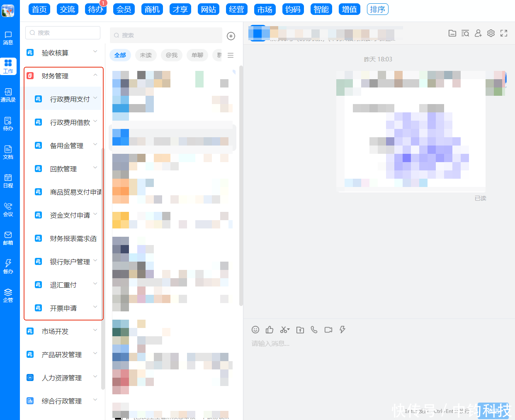Click the user avatar at the top left
Viewport: 515px width, 420px height.
pos(8,10)
